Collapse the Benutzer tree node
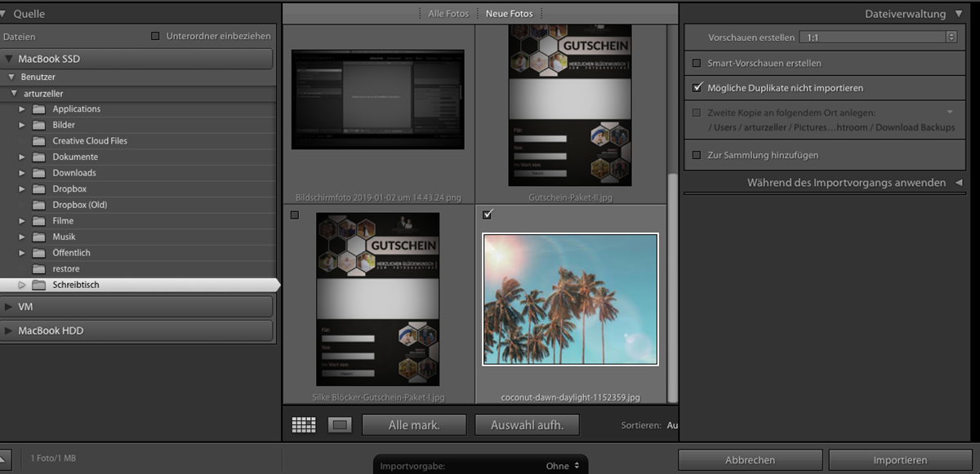The width and height of the screenshot is (980, 474). [12, 77]
